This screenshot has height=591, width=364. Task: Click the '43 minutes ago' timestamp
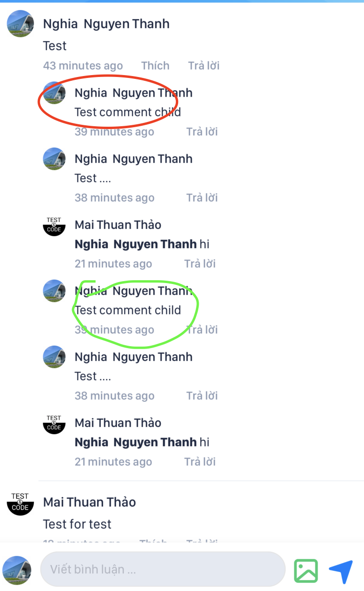(x=83, y=66)
